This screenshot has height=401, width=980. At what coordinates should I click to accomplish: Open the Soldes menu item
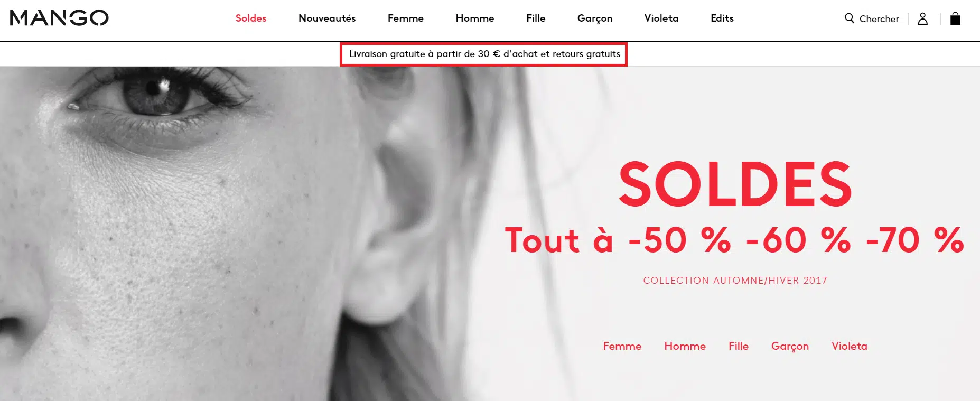coord(251,18)
